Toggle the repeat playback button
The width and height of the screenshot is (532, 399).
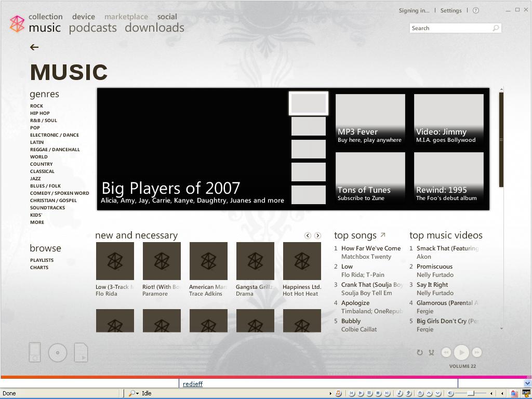click(x=420, y=353)
